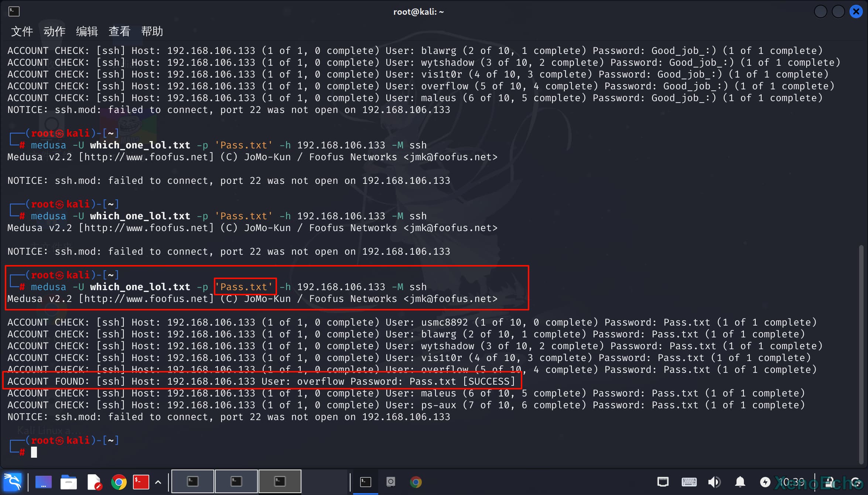Switch to the third workspace
The image size is (868, 495).
tap(280, 481)
